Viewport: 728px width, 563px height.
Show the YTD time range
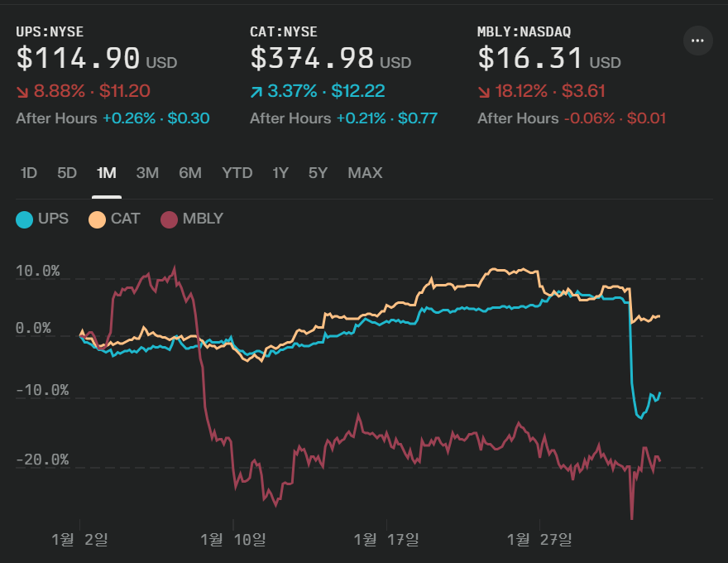click(237, 173)
